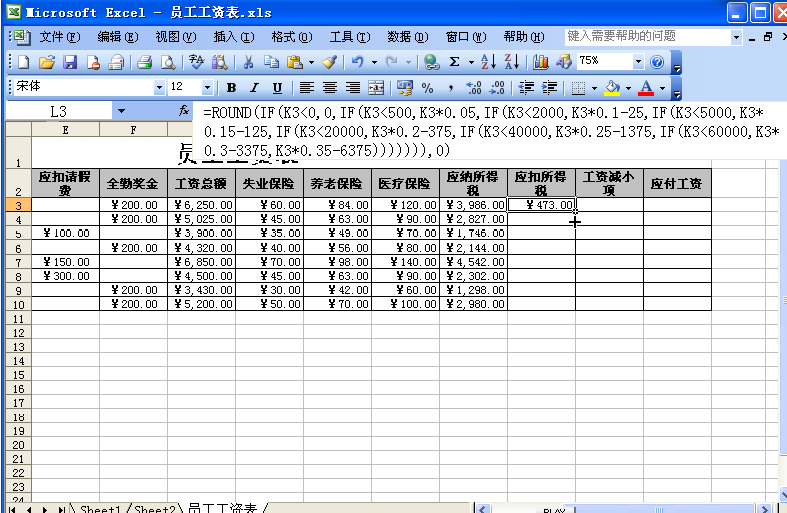Insert a hyperlink with the globe icon

(x=431, y=62)
